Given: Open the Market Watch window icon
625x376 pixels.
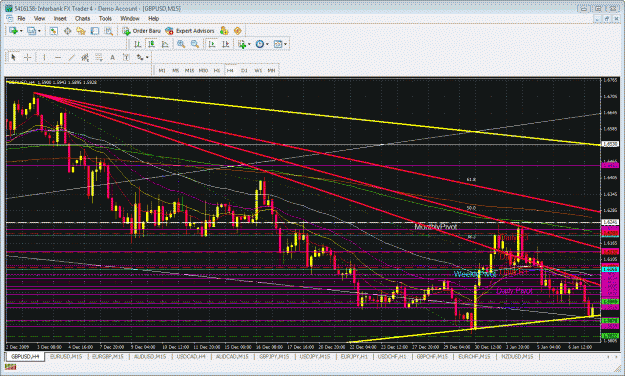Looking at the screenshot, I should [54, 31].
